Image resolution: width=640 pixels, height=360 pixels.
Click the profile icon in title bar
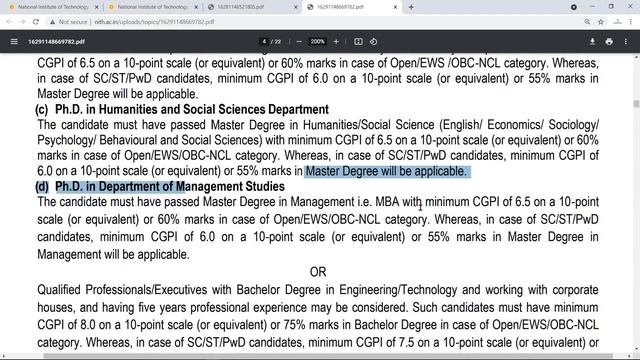click(x=573, y=7)
